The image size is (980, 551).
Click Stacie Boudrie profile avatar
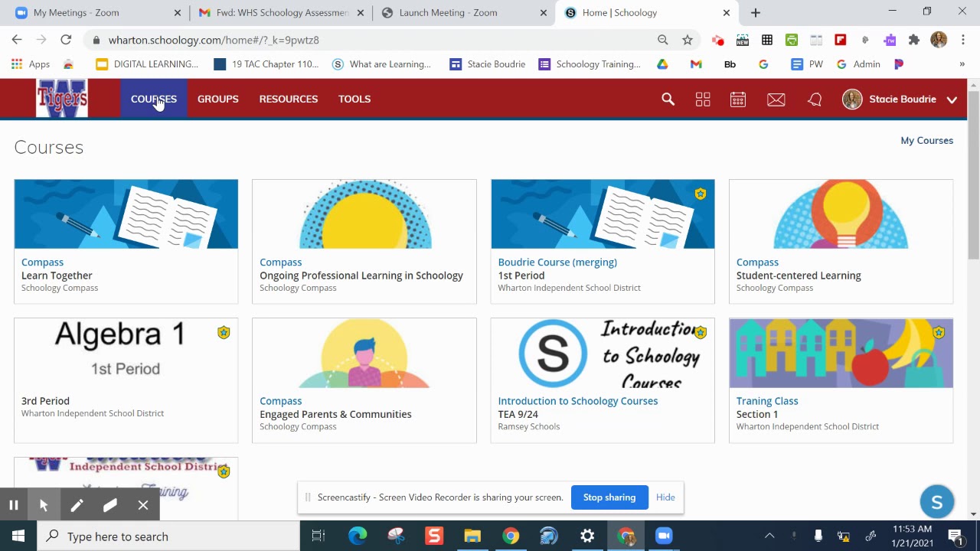pyautogui.click(x=852, y=99)
